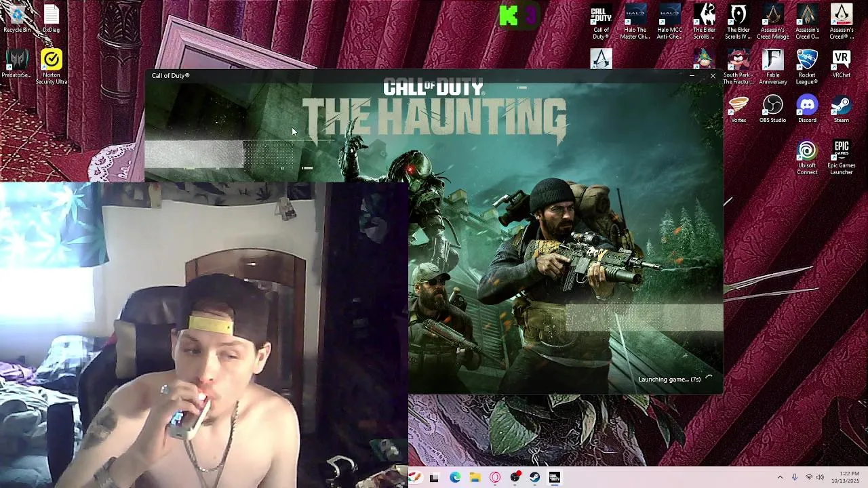This screenshot has height=488, width=868.
Task: Launch Assassin's Creed Mirage shortcut
Action: [x=772, y=22]
